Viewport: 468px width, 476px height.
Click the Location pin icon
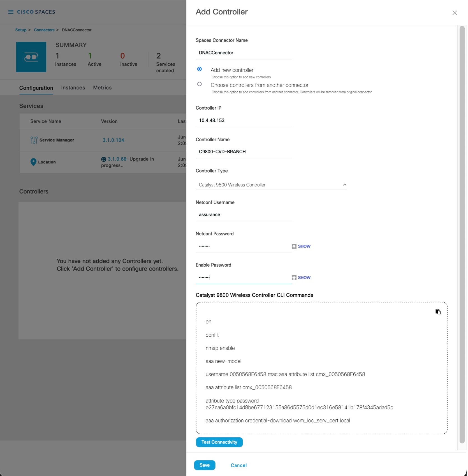pos(33,162)
